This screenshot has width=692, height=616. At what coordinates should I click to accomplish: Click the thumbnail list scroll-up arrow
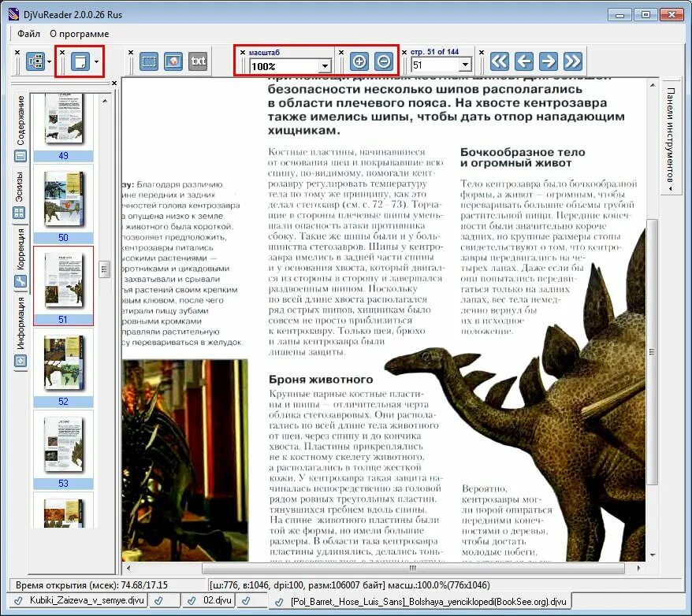[105, 101]
